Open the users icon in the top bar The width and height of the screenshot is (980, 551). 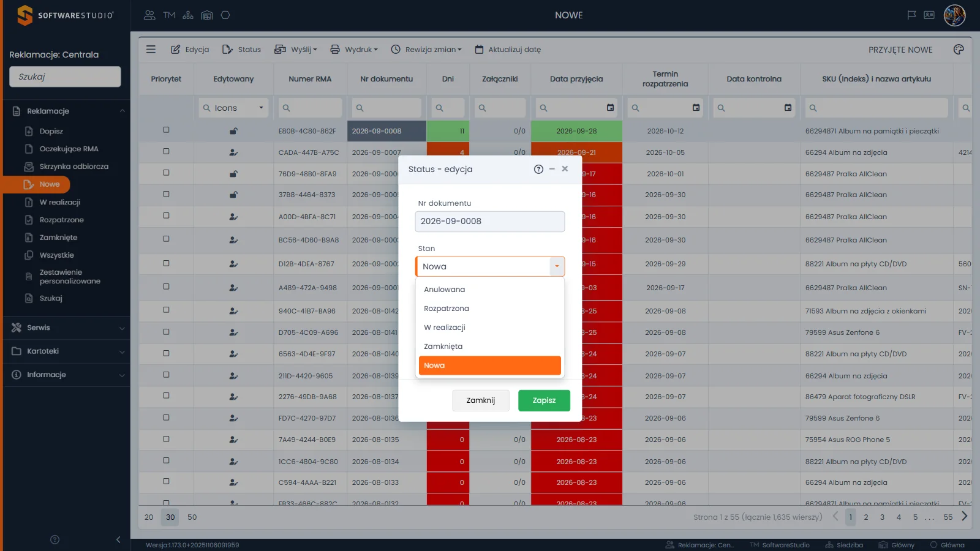(149, 15)
